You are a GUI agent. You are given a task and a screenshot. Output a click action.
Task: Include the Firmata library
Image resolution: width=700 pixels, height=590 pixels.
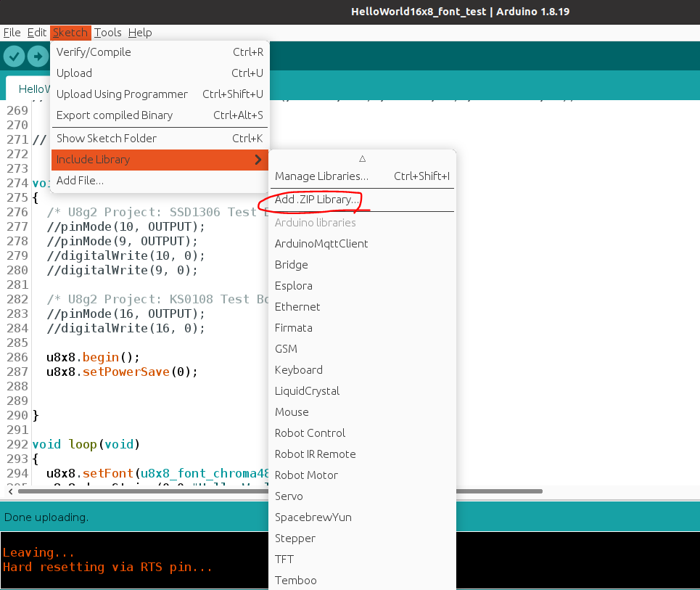pyautogui.click(x=362, y=327)
